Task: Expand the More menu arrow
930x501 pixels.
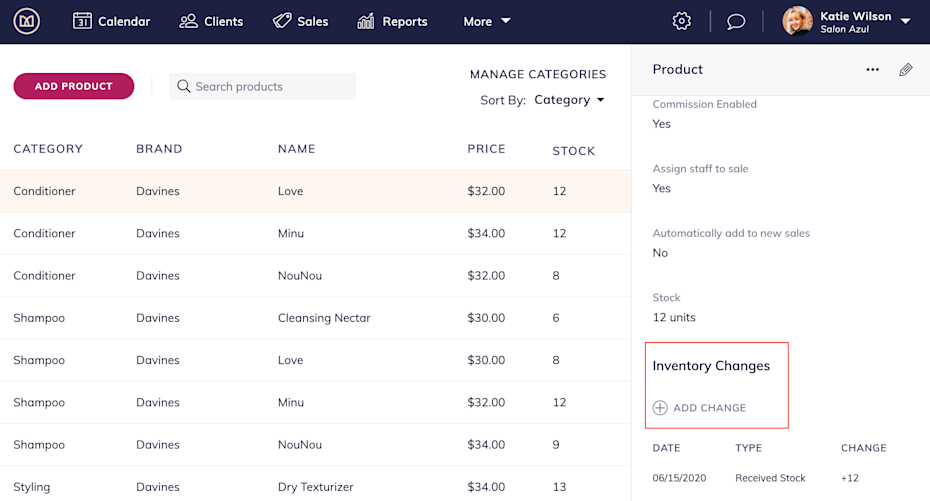Action: click(x=506, y=21)
